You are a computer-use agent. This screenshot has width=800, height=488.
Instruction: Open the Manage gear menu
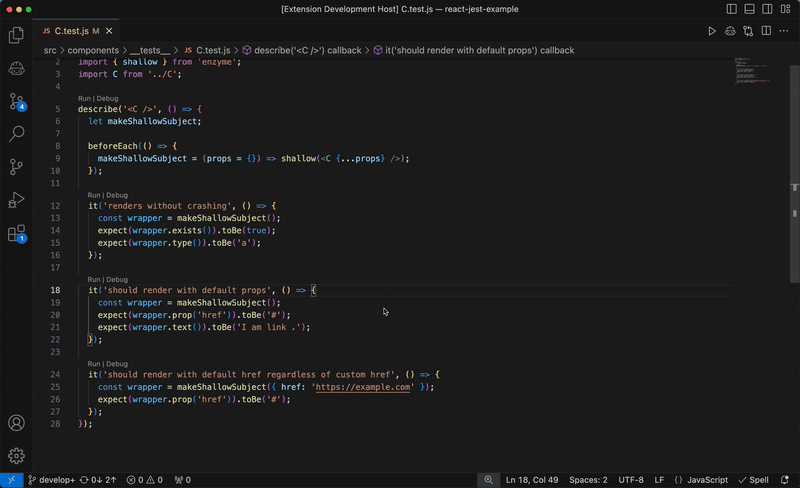coord(16,456)
